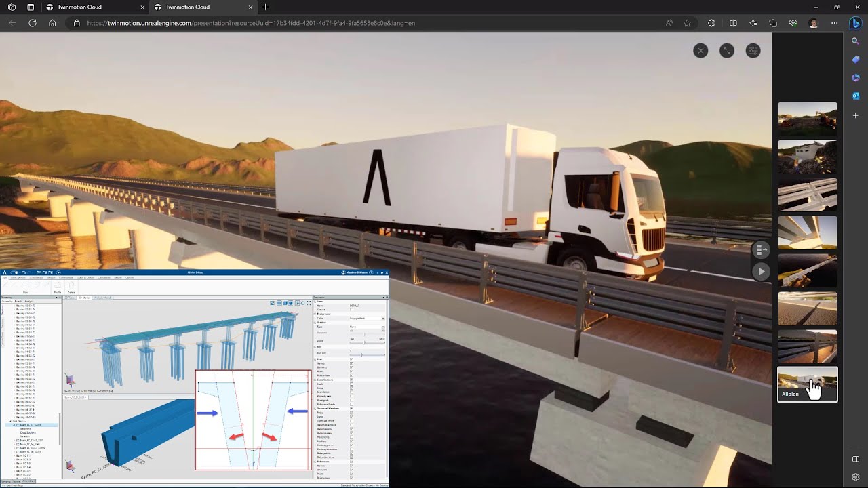This screenshot has width=868, height=488.
Task: Select the Allplan thumbnail in the side strip
Action: [x=807, y=384]
